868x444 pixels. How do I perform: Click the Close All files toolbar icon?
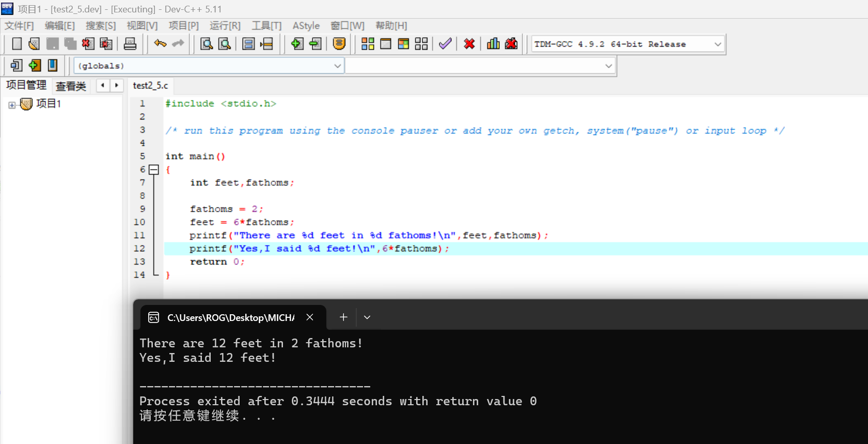point(106,44)
